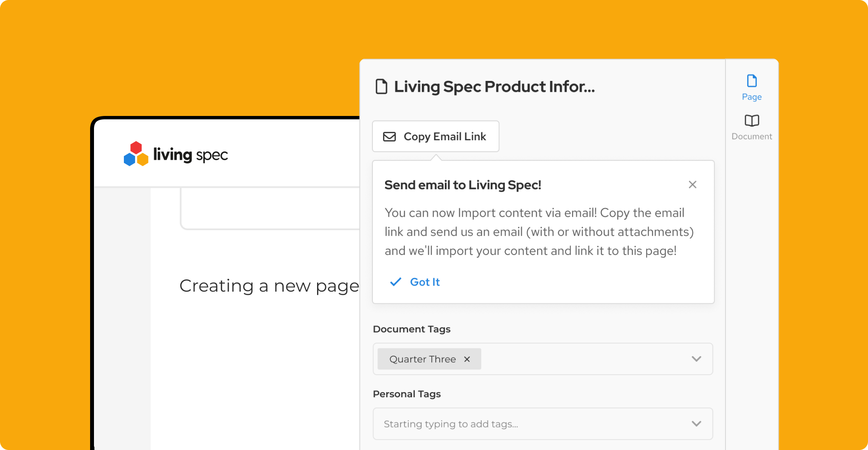Expand the Personal Tags dropdown arrow

tap(696, 424)
